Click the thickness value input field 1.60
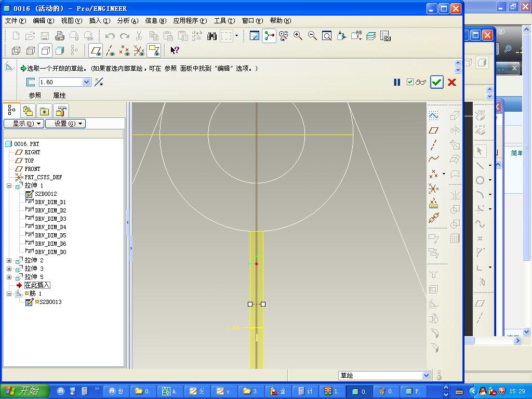Screen dimensions: 532x399 coord(61,82)
